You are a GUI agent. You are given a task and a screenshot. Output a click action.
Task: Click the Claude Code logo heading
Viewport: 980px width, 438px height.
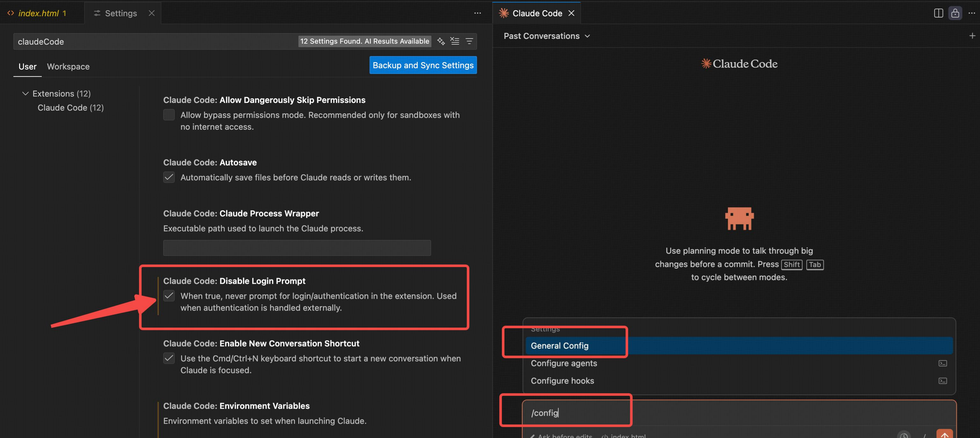click(739, 63)
